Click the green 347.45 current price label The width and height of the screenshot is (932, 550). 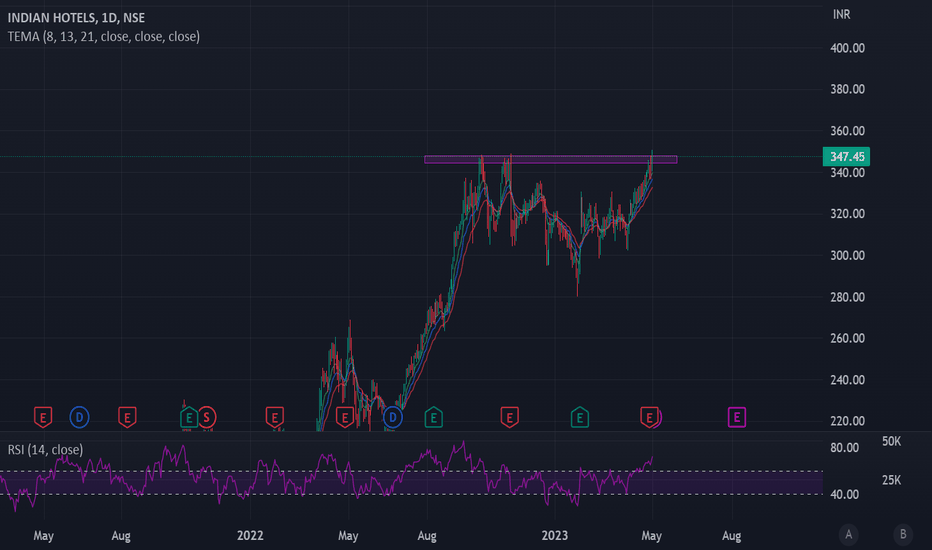tap(846, 156)
